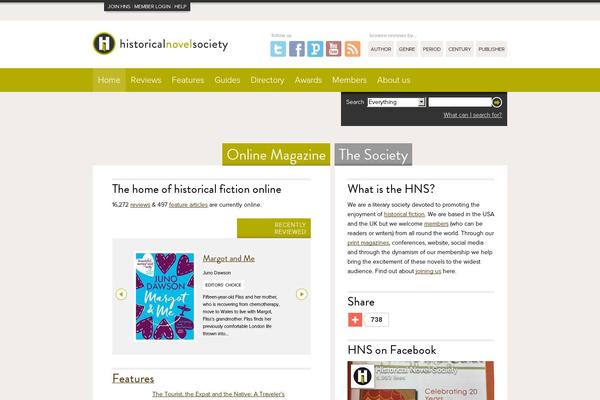This screenshot has height=400, width=600.
Task: Open the RSS feed icon
Action: pyautogui.click(x=352, y=49)
